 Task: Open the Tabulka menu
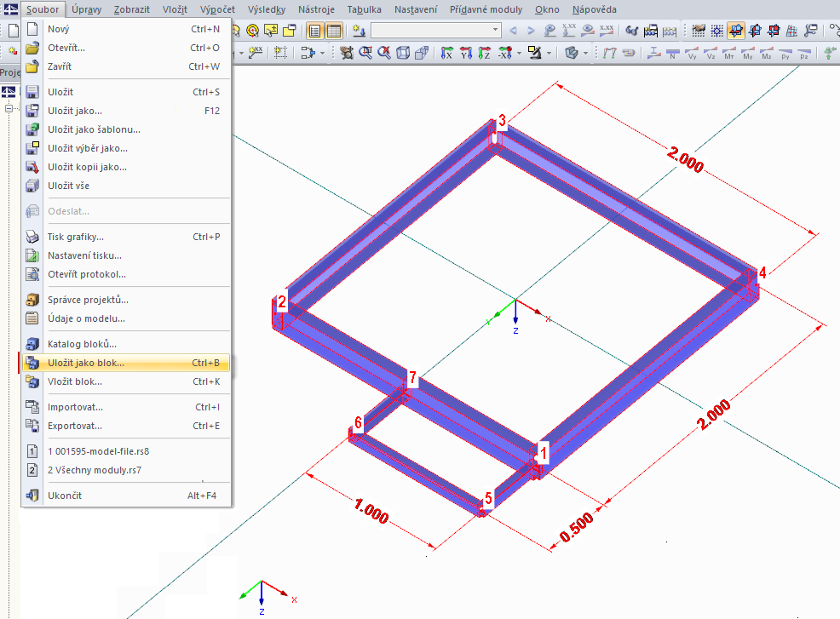(x=365, y=9)
